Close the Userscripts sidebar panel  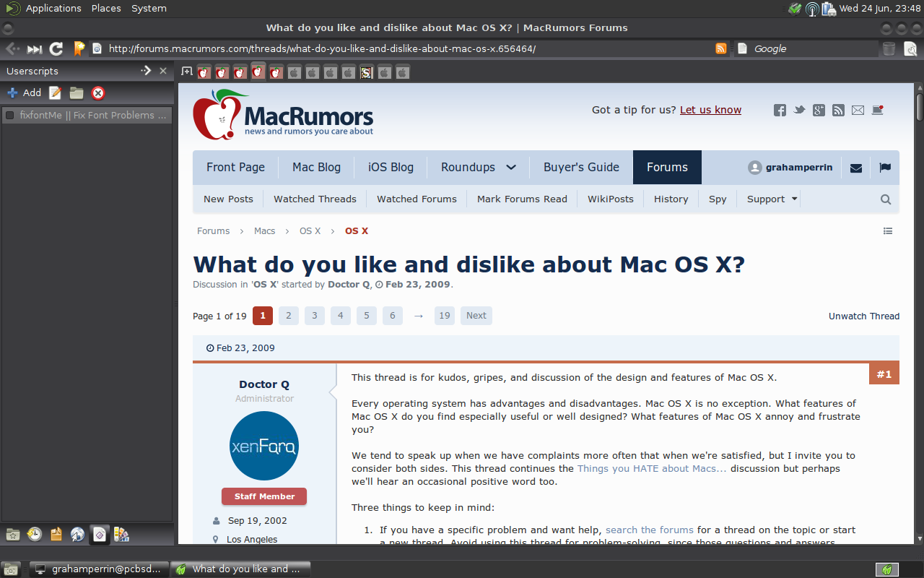point(163,71)
